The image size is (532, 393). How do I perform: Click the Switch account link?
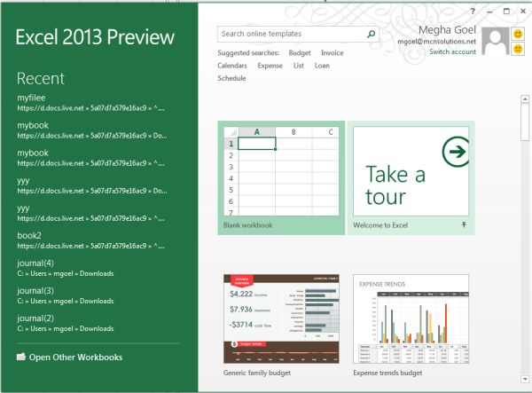(452, 51)
